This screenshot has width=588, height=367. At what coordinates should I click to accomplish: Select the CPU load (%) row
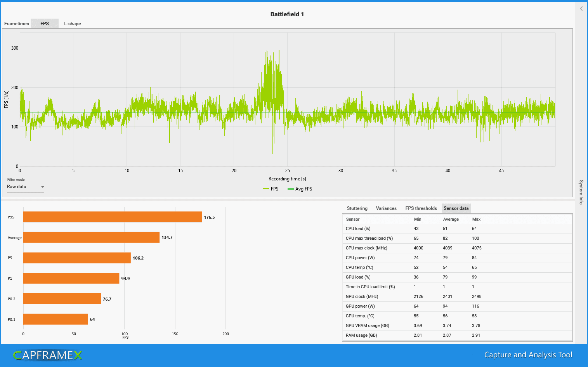point(457,229)
